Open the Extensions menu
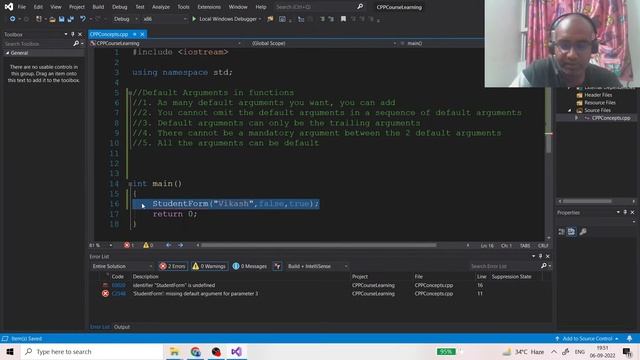The width and height of the screenshot is (640, 360). (209, 7)
